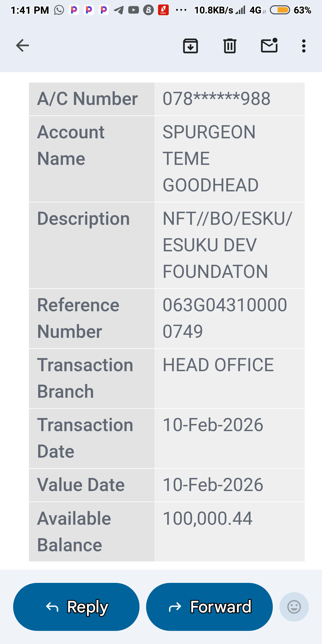Tap the Reply button
Image resolution: width=322 pixels, height=644 pixels.
(76, 607)
